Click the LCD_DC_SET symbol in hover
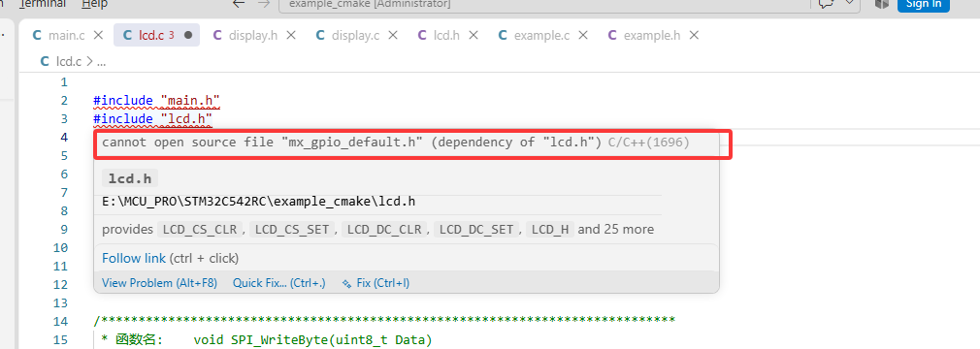This screenshot has height=349, width=980. [476, 229]
